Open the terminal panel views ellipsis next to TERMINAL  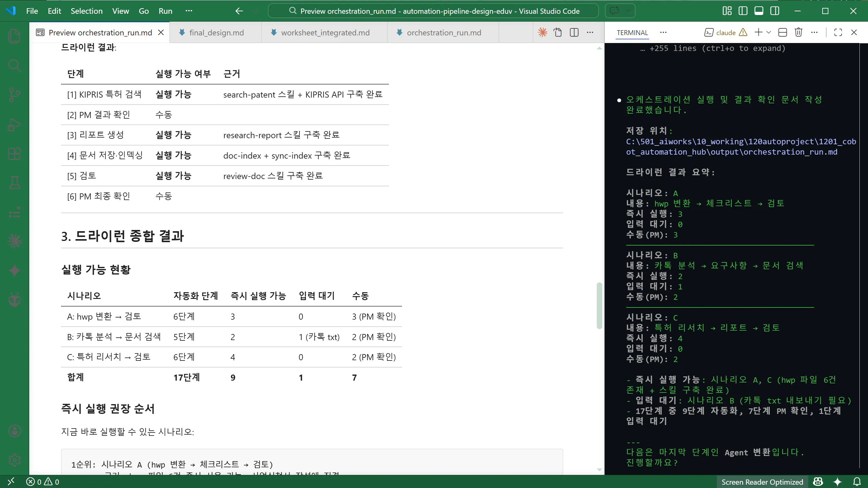[663, 32]
